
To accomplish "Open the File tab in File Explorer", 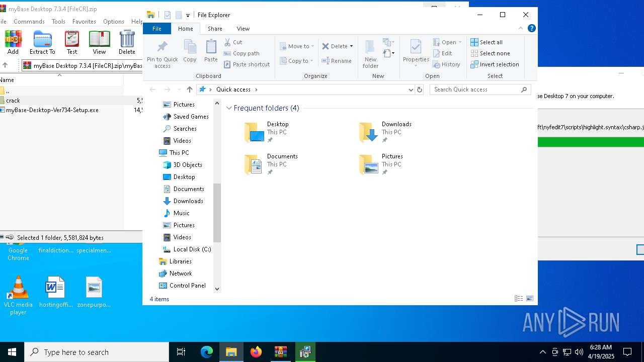I will pyautogui.click(x=157, y=29).
